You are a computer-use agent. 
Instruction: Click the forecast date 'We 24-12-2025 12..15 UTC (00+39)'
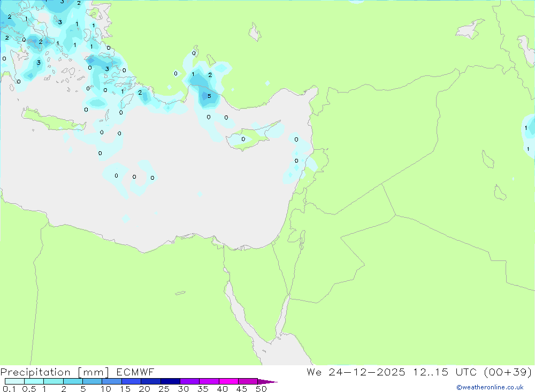click(419, 372)
